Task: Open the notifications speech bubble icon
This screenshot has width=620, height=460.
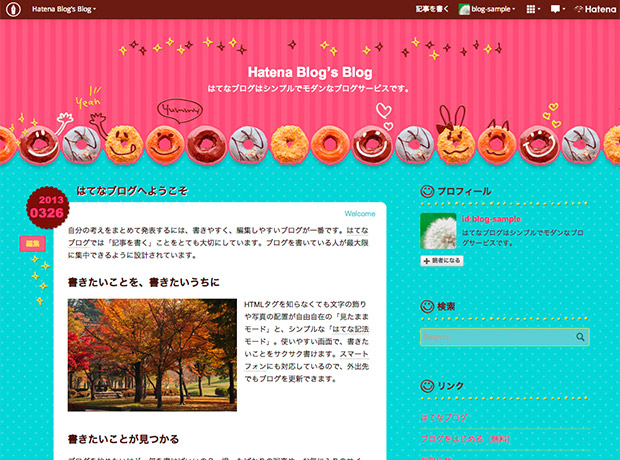Action: (558, 9)
